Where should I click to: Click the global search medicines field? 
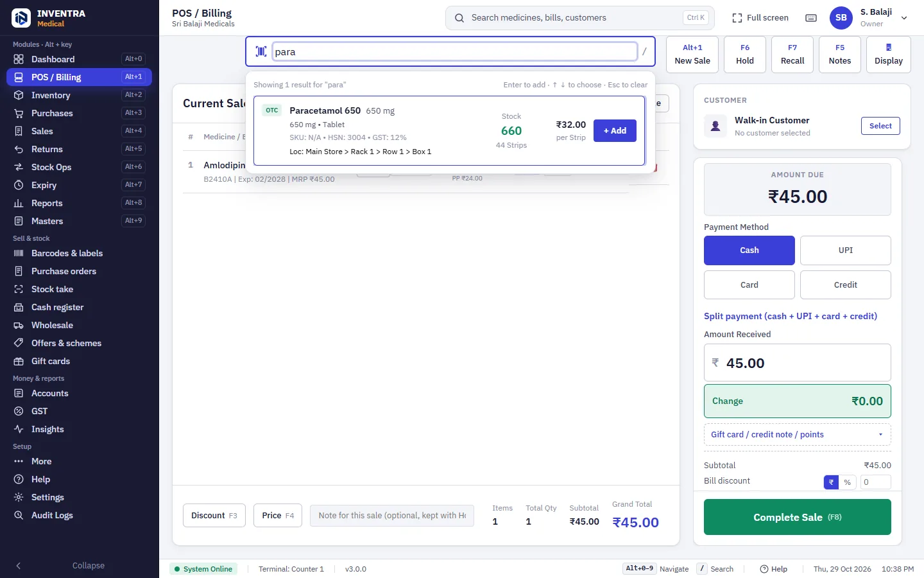pyautogui.click(x=580, y=18)
